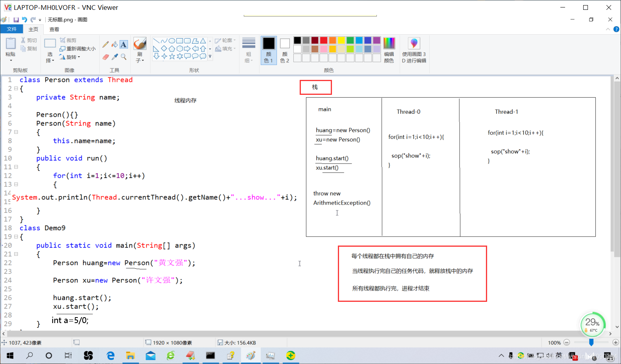Click the Paste clipboard icon
Image resolution: width=621 pixels, height=364 pixels.
click(11, 43)
